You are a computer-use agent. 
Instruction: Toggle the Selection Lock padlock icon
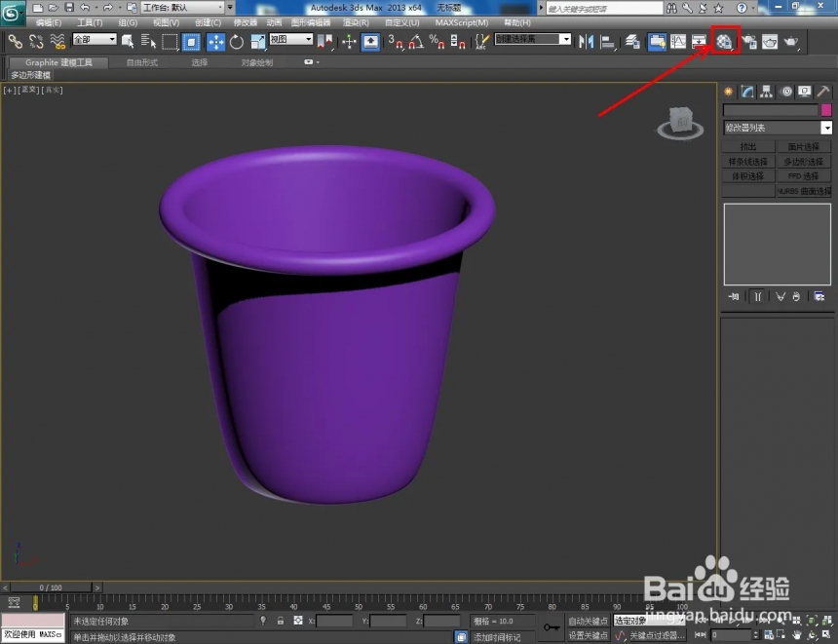point(280,621)
